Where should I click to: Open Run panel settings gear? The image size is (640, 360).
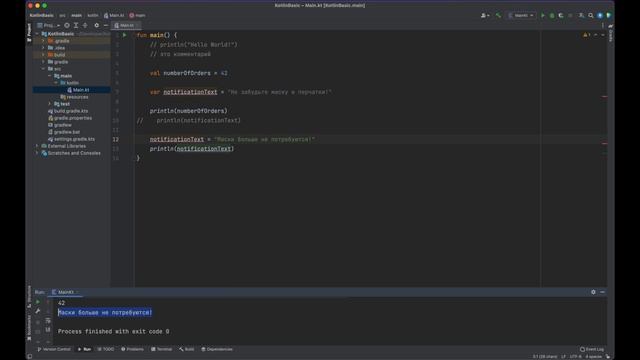(593, 292)
